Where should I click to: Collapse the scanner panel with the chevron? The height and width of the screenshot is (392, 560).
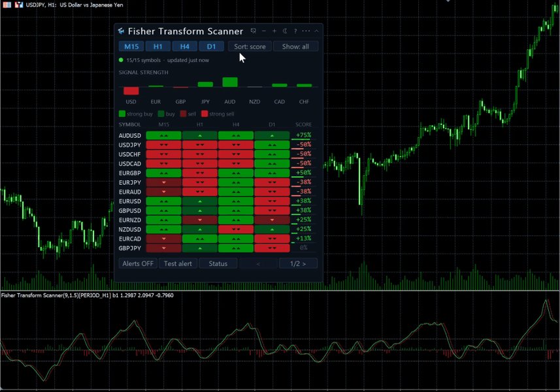[x=316, y=31]
